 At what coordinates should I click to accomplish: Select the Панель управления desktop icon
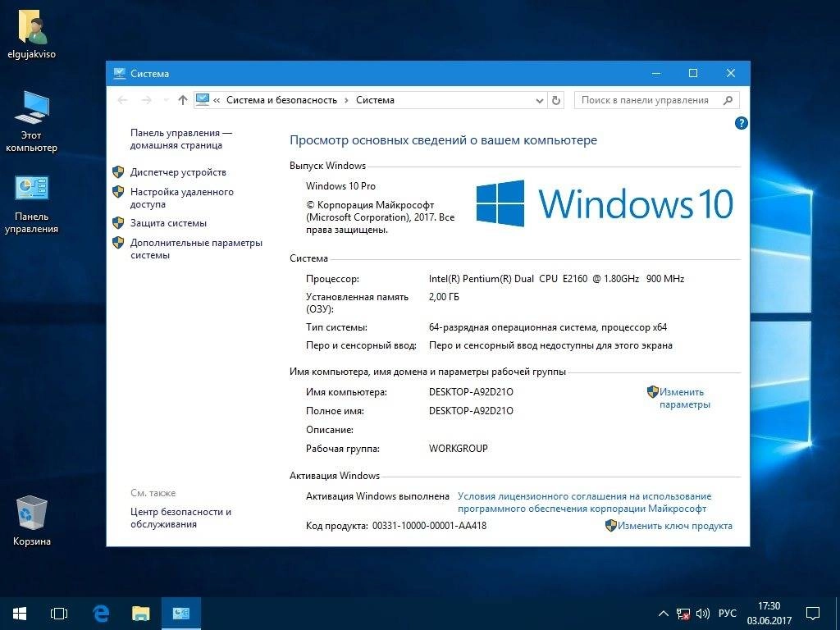31,204
